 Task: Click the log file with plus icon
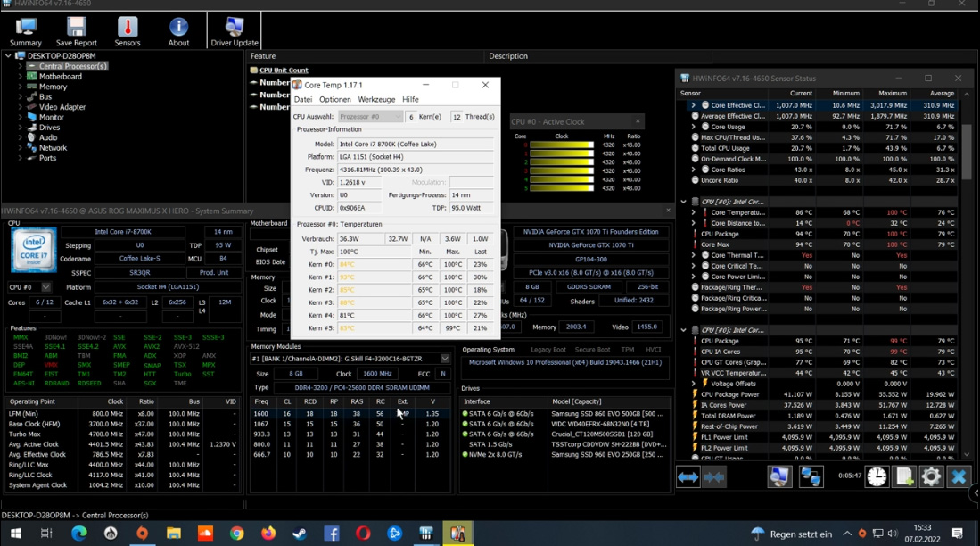pos(903,477)
